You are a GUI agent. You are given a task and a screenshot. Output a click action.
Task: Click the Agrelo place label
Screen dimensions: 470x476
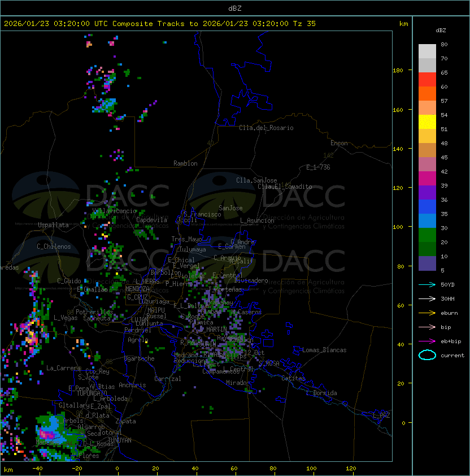click(138, 340)
